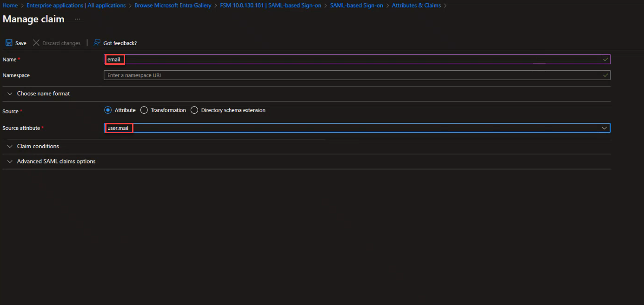Open Enterprise applications breadcrumb link
The image size is (644, 305).
pos(76,6)
